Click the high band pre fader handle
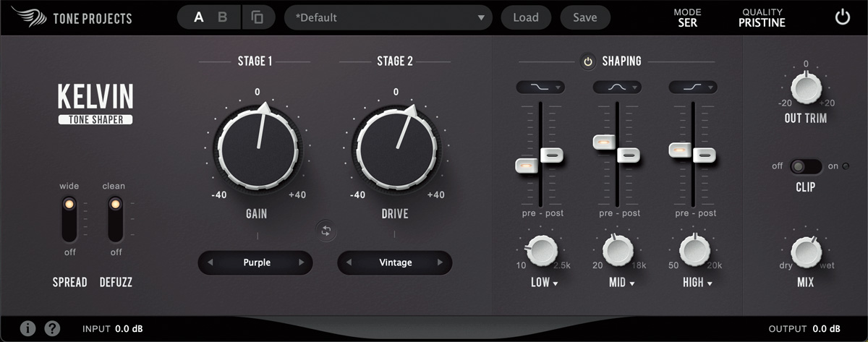 point(681,150)
